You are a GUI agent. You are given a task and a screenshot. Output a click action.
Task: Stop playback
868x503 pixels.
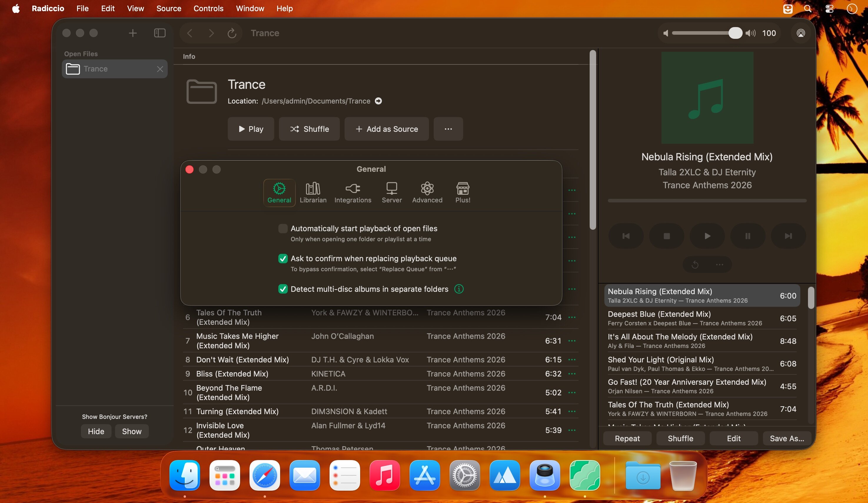666,236
